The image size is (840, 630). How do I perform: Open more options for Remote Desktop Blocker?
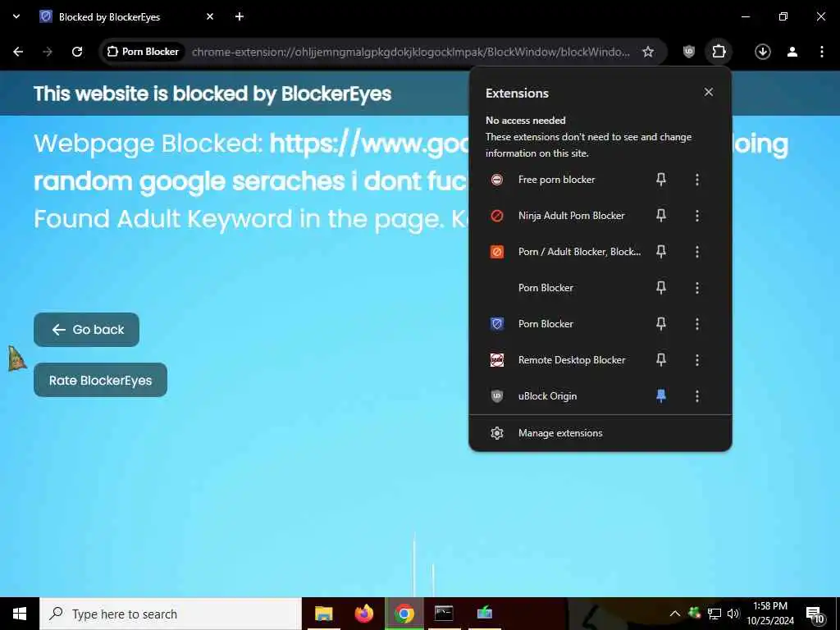[x=697, y=360]
